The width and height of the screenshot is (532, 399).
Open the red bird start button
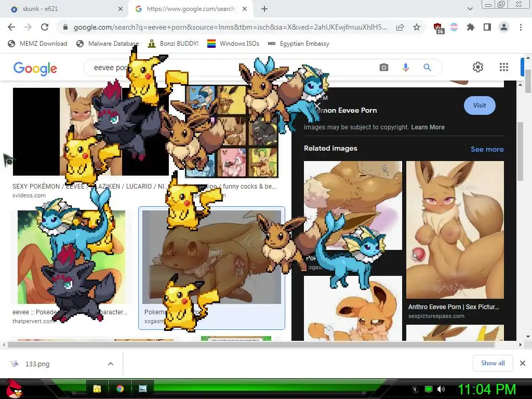[14, 389]
